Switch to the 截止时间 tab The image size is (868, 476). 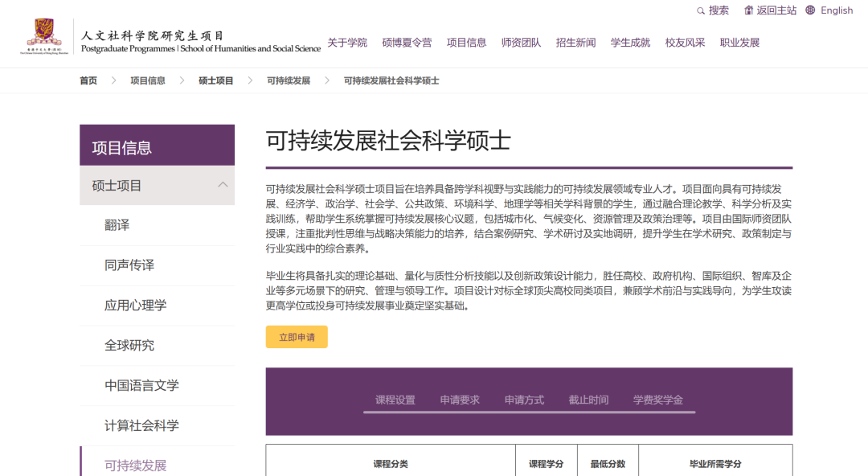click(588, 399)
